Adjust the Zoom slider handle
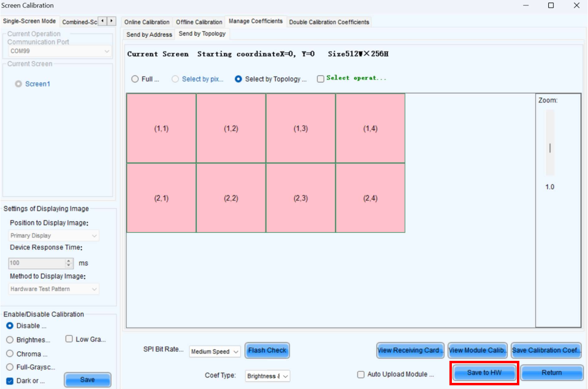Screen dimensions: 588x389 click(x=550, y=148)
